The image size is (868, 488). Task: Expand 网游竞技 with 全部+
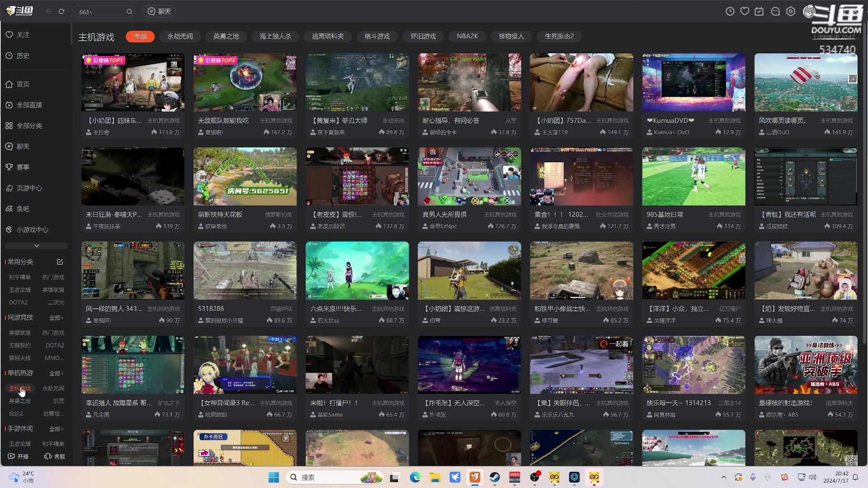tap(57, 318)
